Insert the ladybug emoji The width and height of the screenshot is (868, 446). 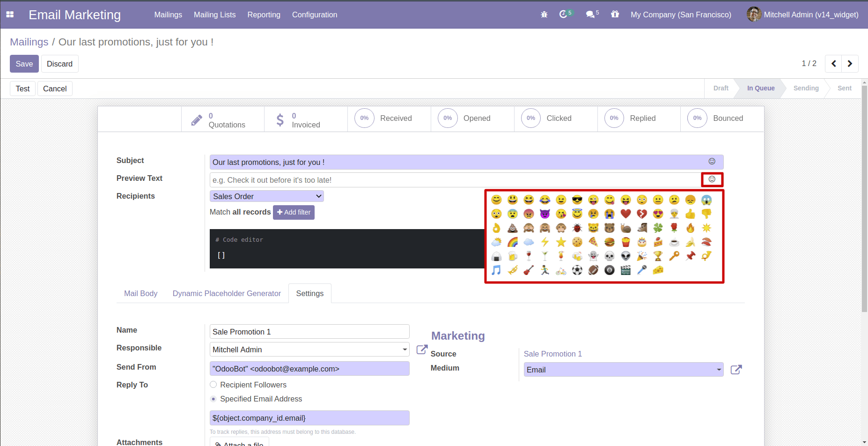click(x=577, y=228)
